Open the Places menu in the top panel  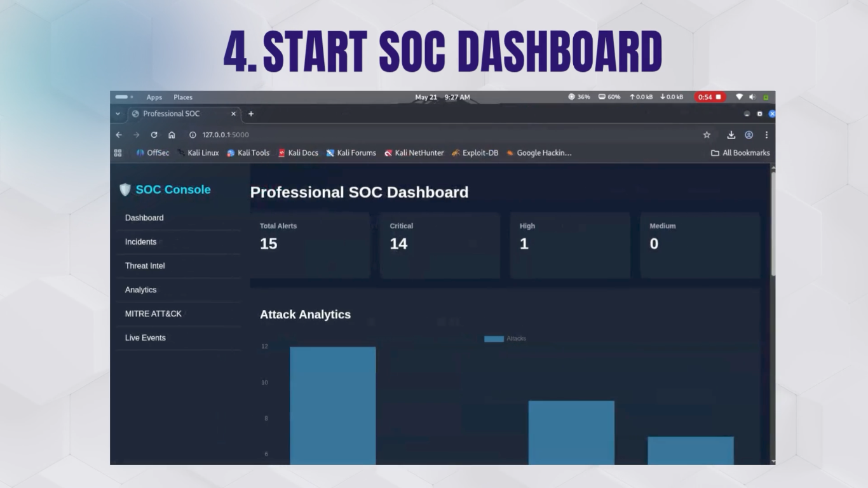(x=183, y=97)
